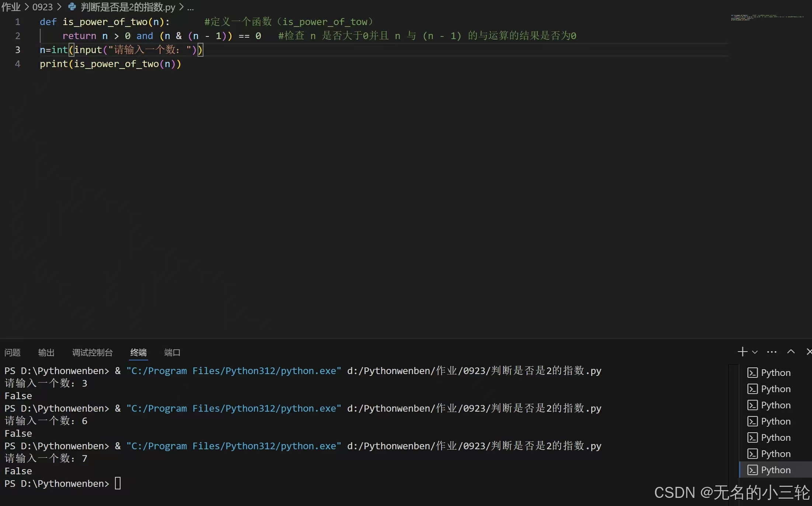Screen dimensions: 812x506
Task: Select the 终端 terminal tab
Action: tap(138, 353)
